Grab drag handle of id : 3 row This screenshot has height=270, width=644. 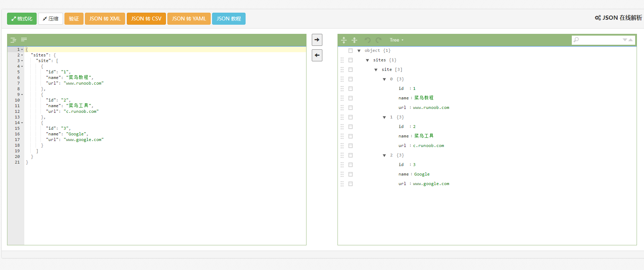tap(342, 165)
